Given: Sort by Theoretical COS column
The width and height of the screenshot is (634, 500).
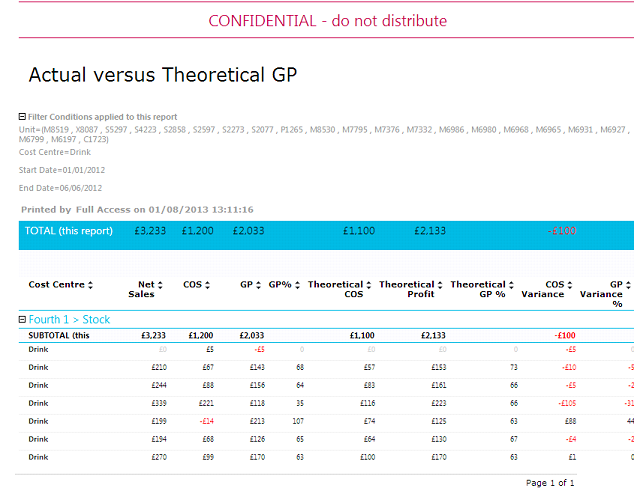Looking at the screenshot, I should point(370,285).
